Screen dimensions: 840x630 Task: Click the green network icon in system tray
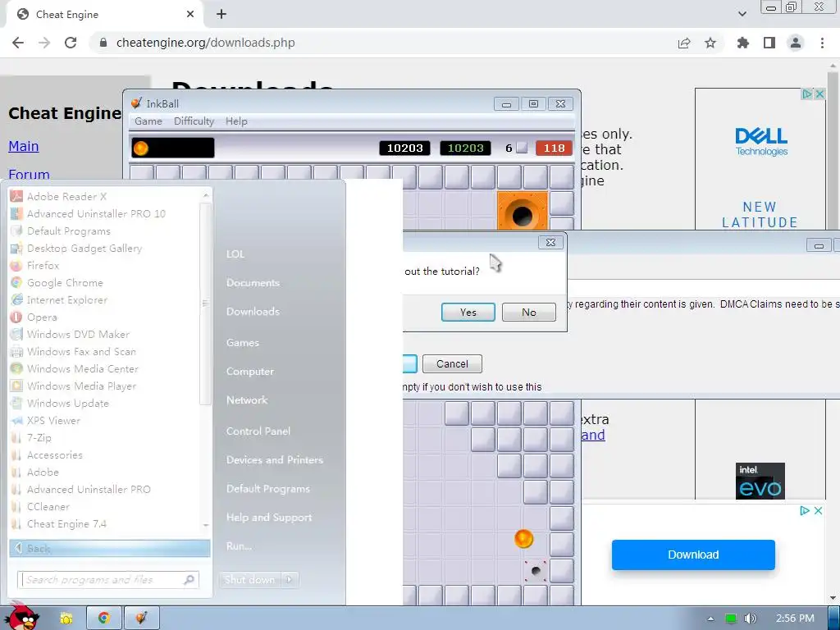tap(731, 619)
